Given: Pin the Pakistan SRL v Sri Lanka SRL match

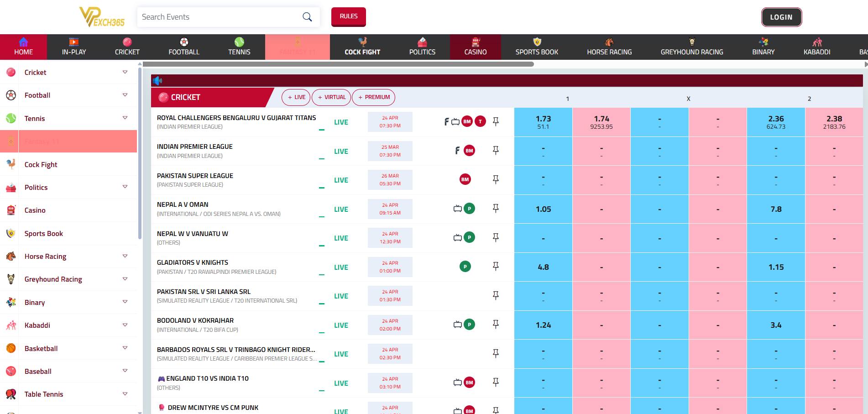Looking at the screenshot, I should pos(496,295).
